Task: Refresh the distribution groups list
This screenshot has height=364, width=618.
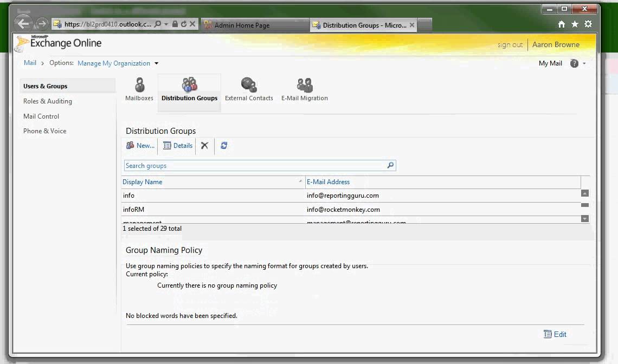Action: pyautogui.click(x=224, y=146)
